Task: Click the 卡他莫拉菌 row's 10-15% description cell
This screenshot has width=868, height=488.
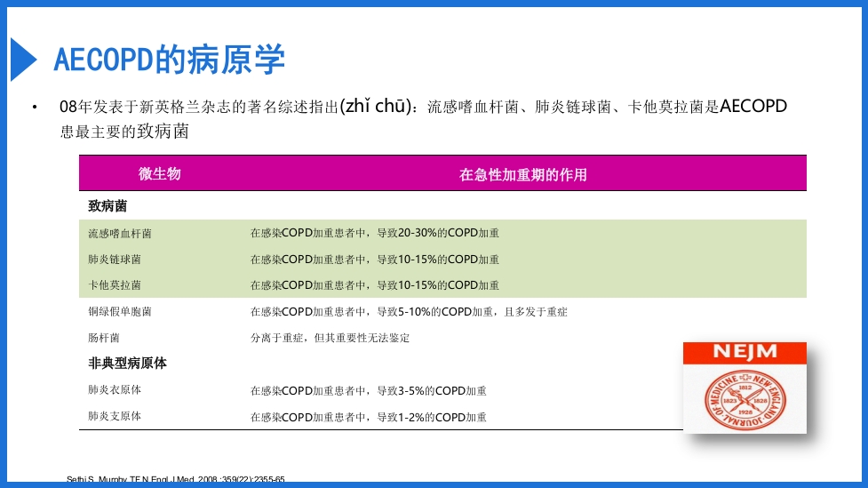Action: [x=374, y=285]
